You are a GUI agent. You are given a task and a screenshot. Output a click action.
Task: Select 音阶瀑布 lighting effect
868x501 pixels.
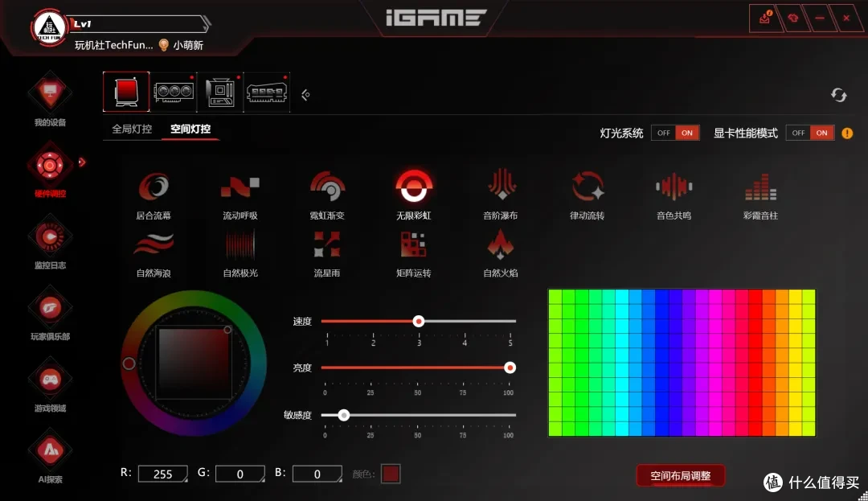501,195
